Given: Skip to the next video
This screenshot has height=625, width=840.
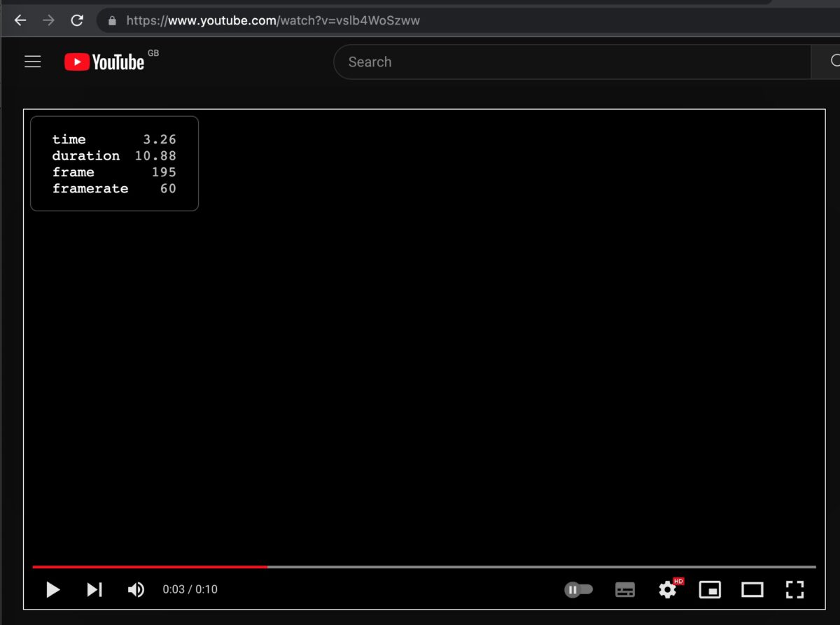Looking at the screenshot, I should tap(94, 589).
